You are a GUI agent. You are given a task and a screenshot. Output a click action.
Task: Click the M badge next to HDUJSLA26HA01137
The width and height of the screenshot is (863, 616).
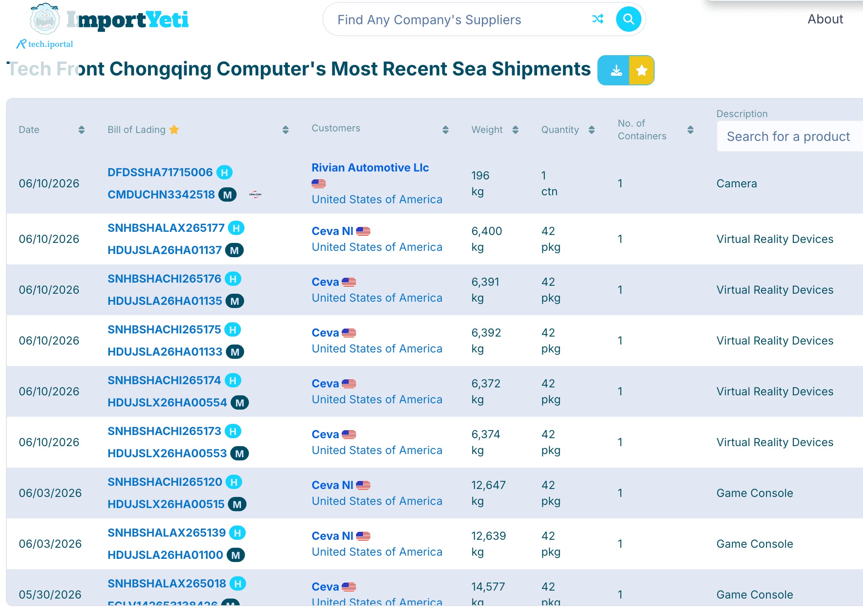tap(234, 250)
